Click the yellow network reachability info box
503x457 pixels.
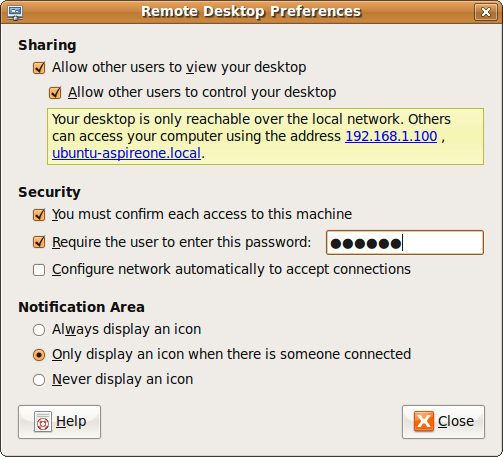tap(265, 136)
